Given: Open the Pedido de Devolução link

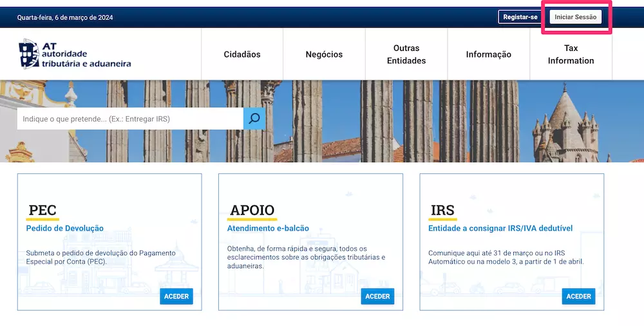Looking at the screenshot, I should point(65,228).
